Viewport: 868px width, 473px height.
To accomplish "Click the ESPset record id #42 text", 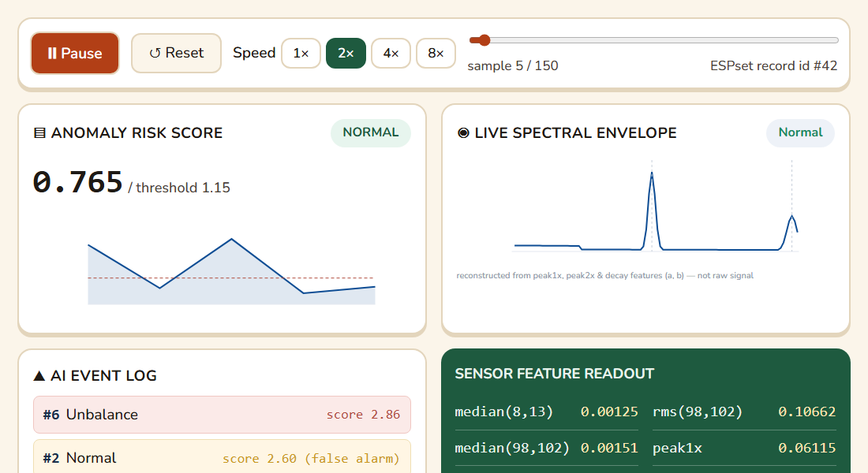I will click(x=773, y=66).
